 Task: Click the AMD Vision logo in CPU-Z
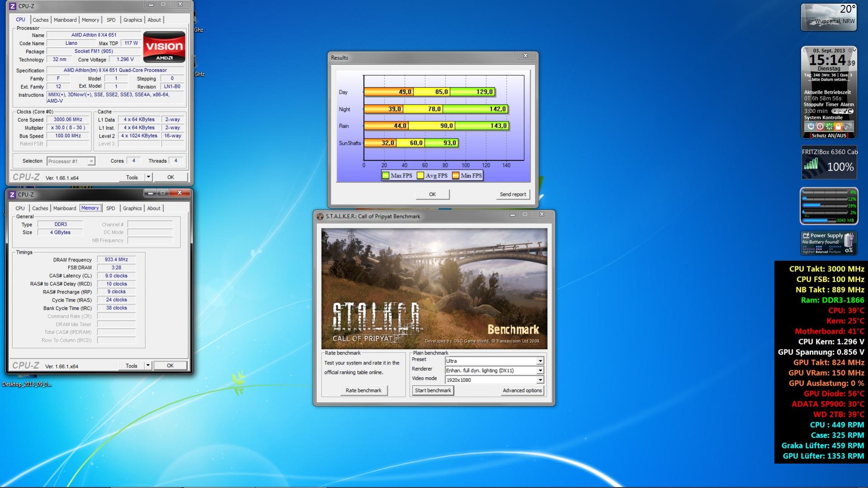point(164,47)
